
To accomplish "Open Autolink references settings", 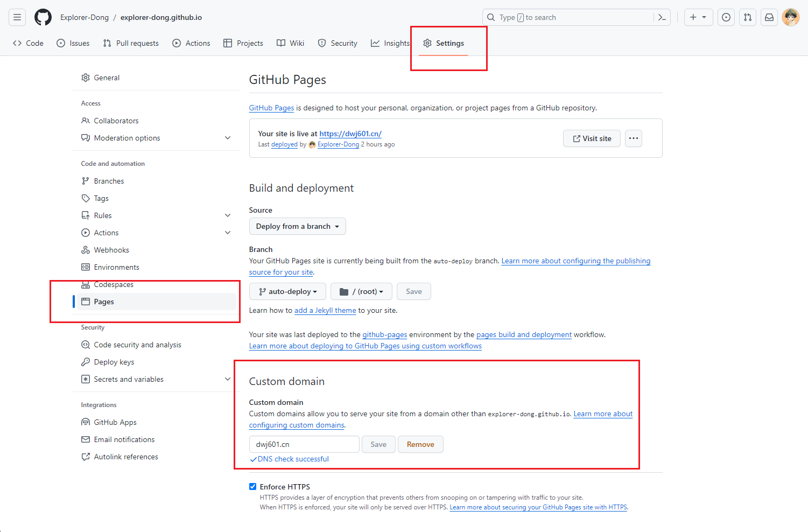I will (156, 457).
